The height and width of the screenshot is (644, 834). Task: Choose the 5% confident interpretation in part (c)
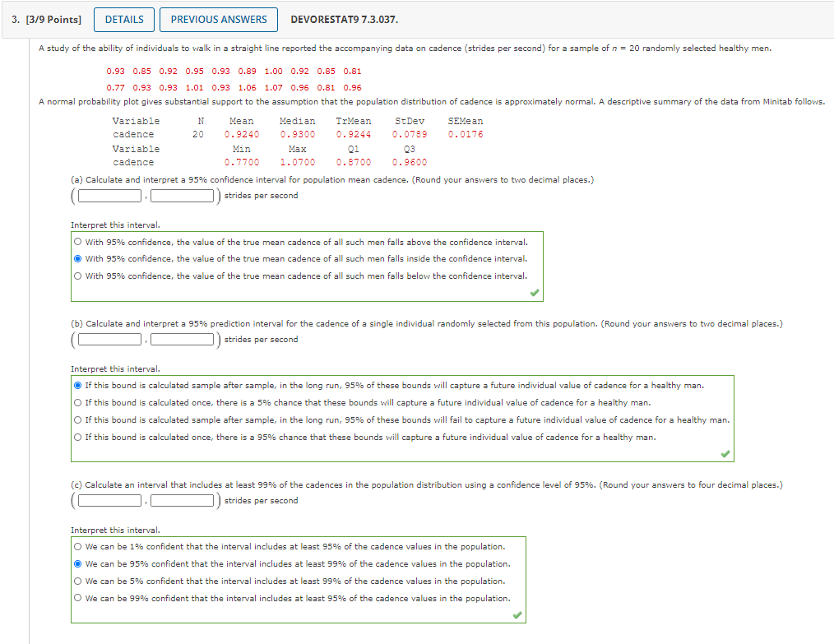coord(78,581)
